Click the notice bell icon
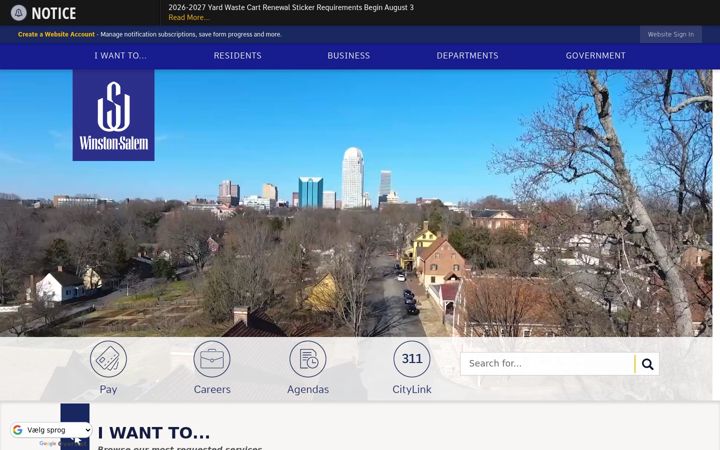This screenshot has height=450, width=720. 18,13
